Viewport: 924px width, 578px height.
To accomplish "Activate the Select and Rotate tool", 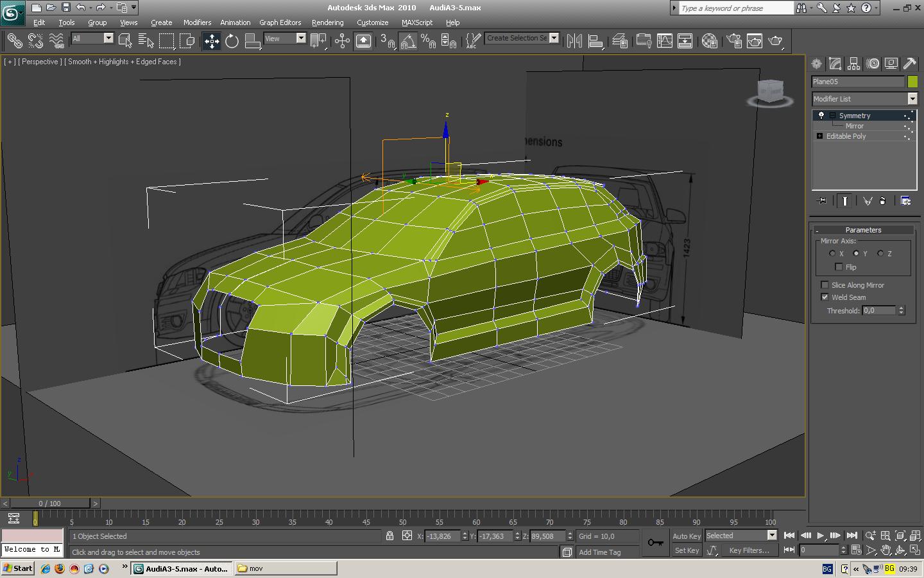I will (x=232, y=41).
